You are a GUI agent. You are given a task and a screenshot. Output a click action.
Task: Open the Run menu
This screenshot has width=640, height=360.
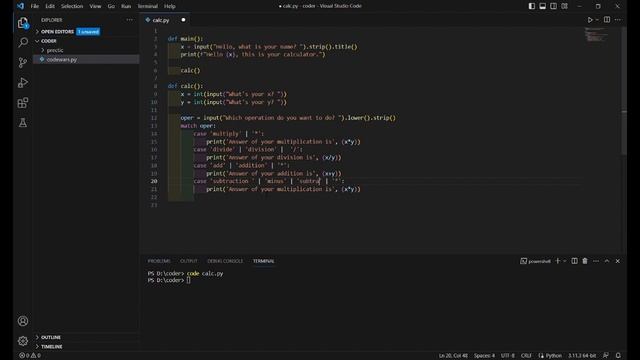(126, 6)
